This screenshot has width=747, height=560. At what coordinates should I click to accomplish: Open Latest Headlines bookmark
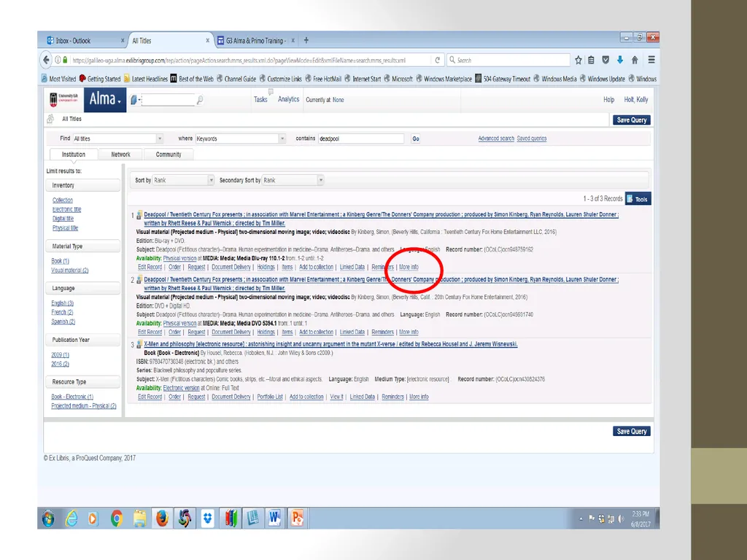[x=146, y=79]
